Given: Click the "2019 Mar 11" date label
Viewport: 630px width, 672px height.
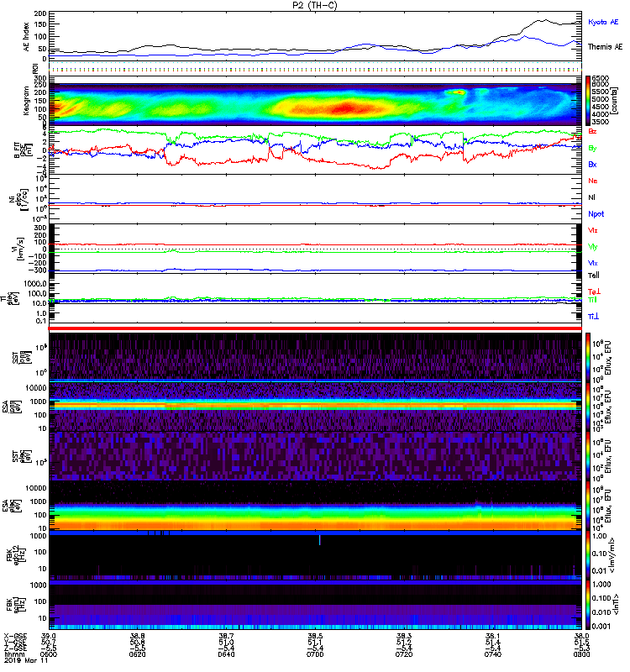Looking at the screenshot, I should [x=26, y=660].
